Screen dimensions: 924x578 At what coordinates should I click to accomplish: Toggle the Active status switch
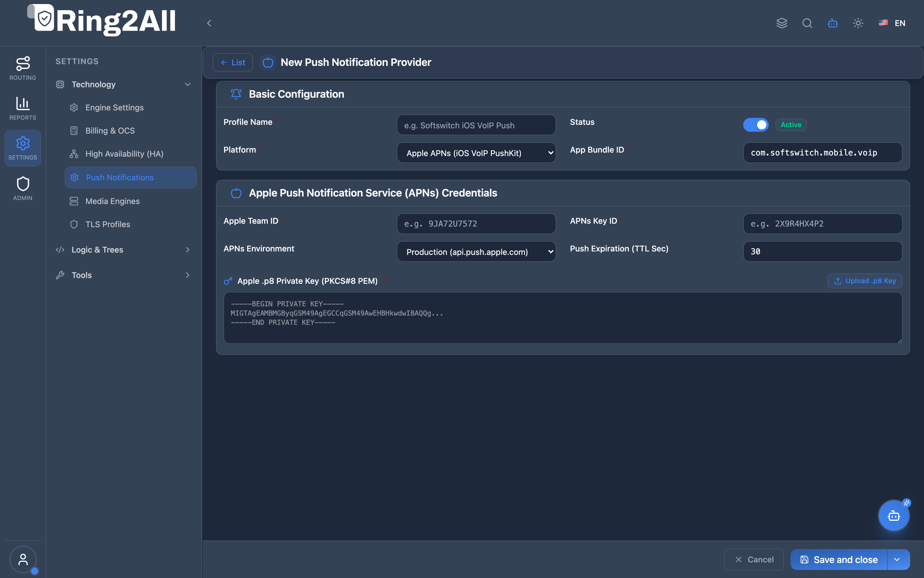coord(756,125)
